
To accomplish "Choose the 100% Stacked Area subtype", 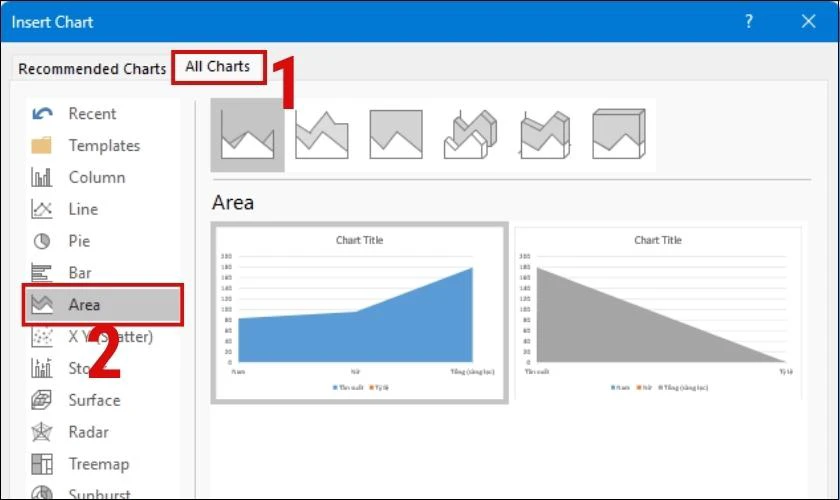I will (396, 135).
